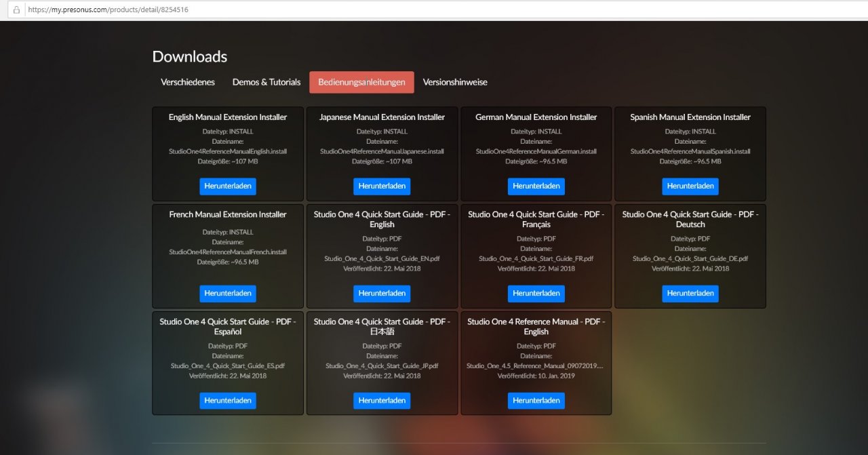Click filename Studio_One_4_Quick_Start_Guide_EN.pdf
The height and width of the screenshot is (455, 868).
382,258
